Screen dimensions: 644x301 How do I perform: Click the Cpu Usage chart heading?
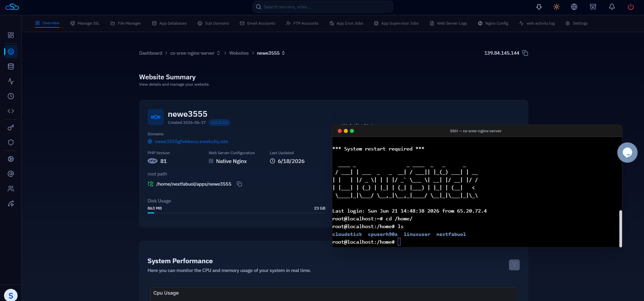pos(166,293)
